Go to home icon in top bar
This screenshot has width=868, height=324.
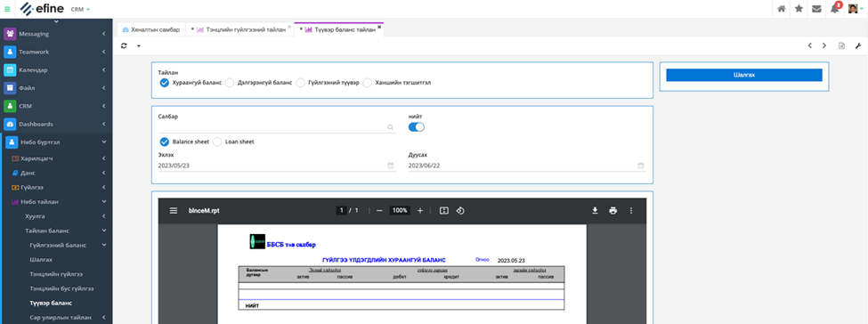(781, 9)
